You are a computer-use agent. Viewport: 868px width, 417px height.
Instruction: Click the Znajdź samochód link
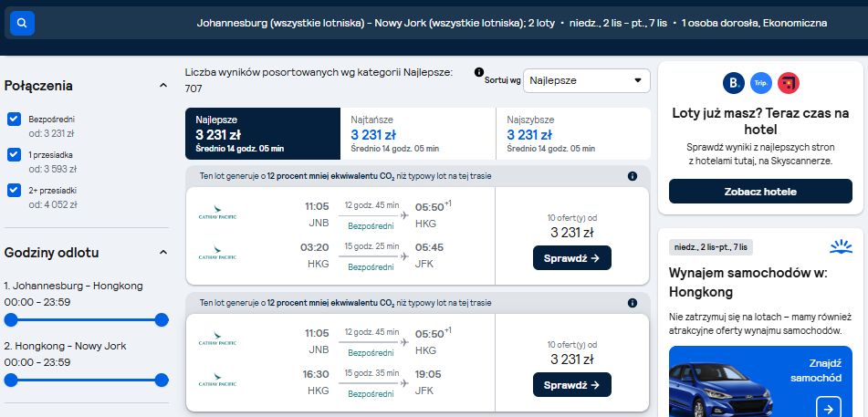pos(817,371)
